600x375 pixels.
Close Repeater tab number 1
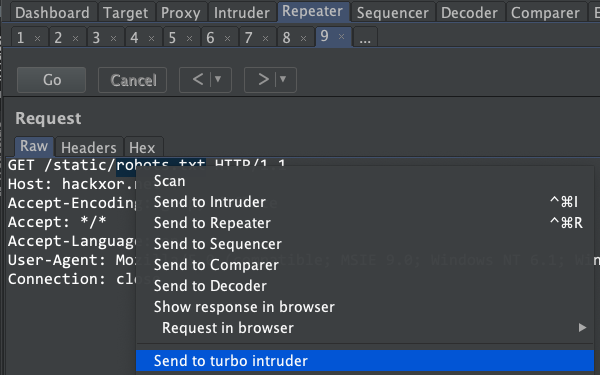(38, 38)
